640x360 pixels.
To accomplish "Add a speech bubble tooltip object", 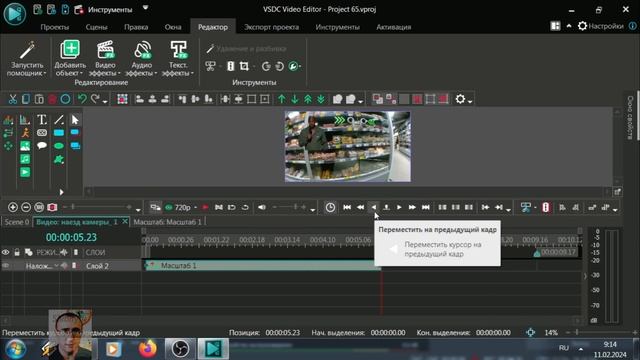I will pyautogui.click(x=42, y=146).
